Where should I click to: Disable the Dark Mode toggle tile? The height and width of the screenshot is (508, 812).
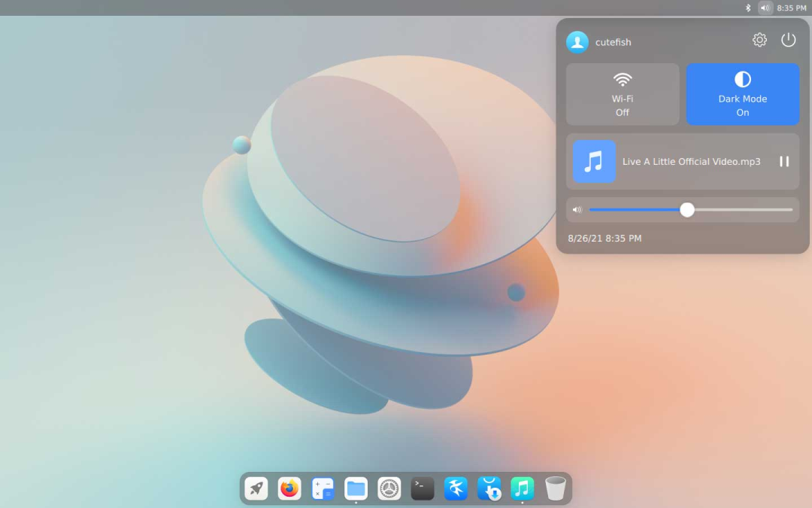pos(742,94)
